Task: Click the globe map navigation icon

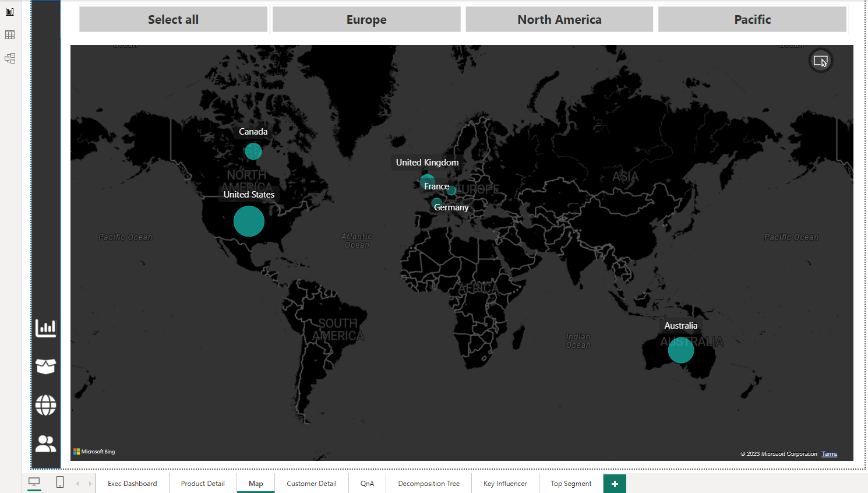Action: pyautogui.click(x=45, y=405)
